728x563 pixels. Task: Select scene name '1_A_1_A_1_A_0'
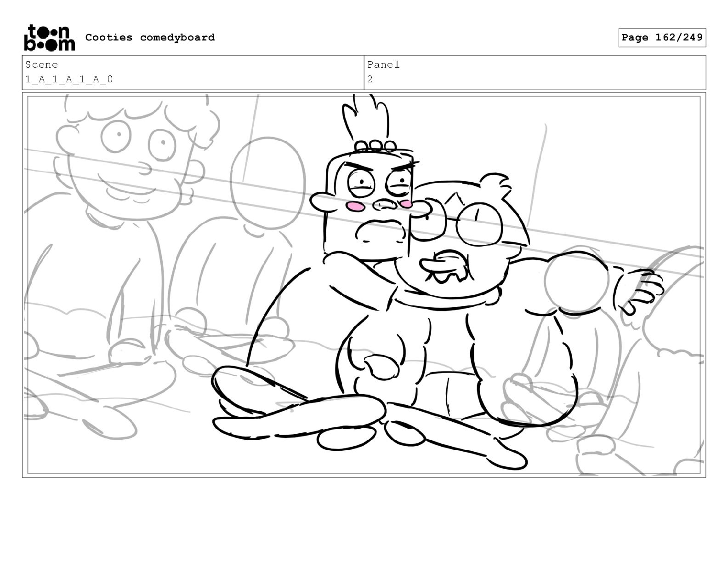69,80
